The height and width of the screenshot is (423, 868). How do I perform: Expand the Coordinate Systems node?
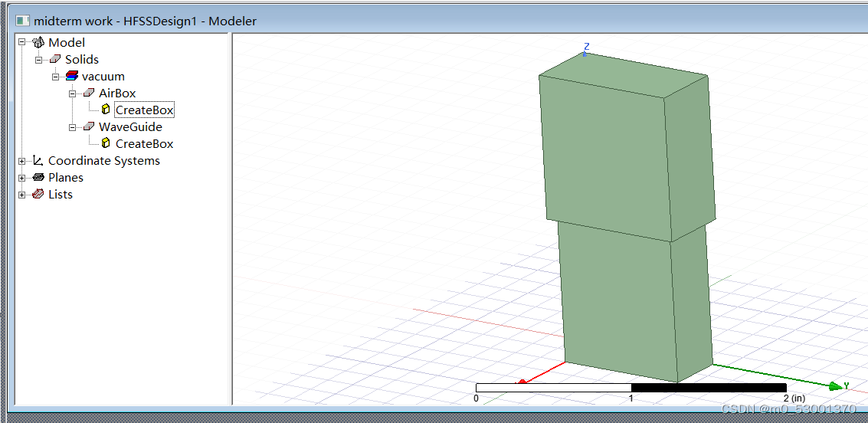[22, 161]
